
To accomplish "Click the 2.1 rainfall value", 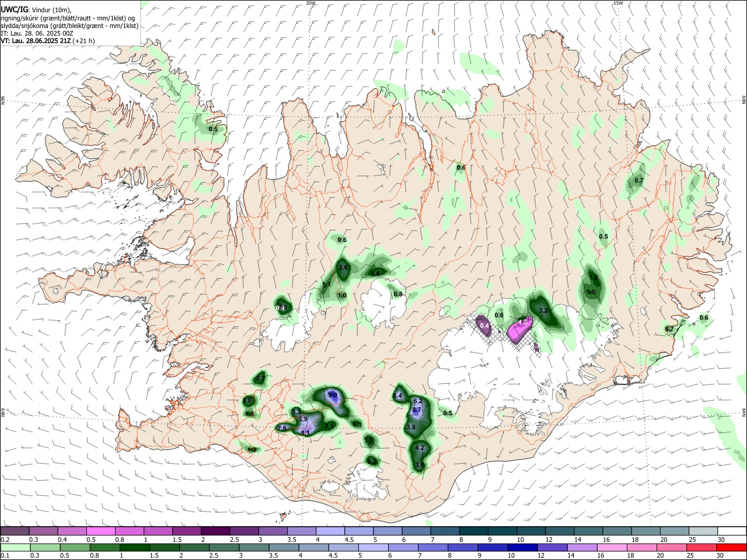I will pyautogui.click(x=330, y=426).
